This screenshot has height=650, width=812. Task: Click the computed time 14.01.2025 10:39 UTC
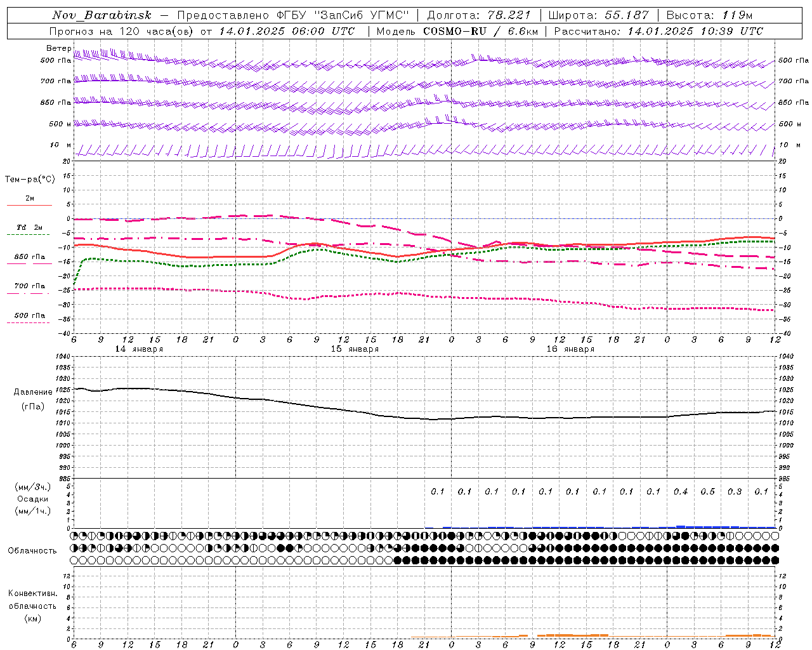tap(695, 31)
